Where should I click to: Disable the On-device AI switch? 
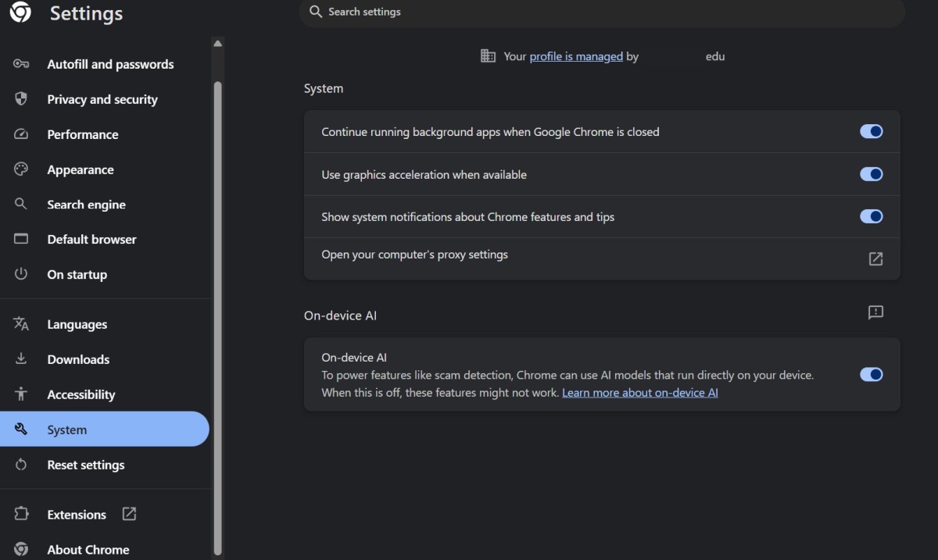point(872,375)
